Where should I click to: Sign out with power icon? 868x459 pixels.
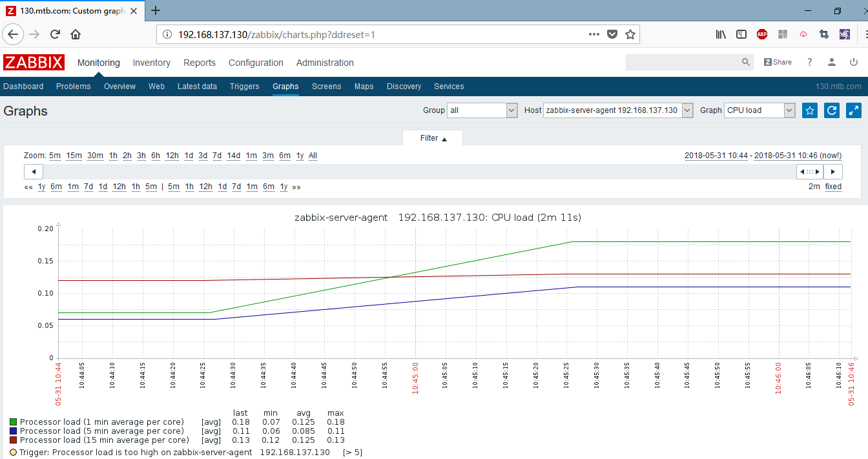854,62
